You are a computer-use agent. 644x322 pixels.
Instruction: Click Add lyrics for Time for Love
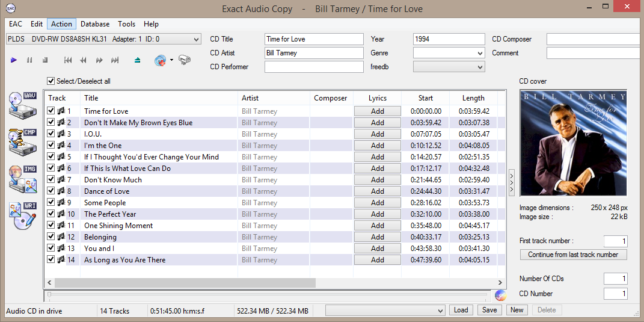[377, 111]
